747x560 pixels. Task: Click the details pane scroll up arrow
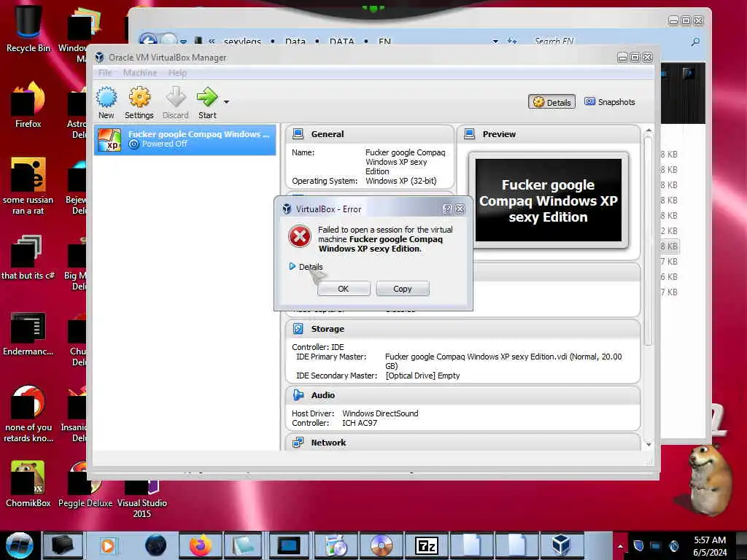click(x=649, y=131)
